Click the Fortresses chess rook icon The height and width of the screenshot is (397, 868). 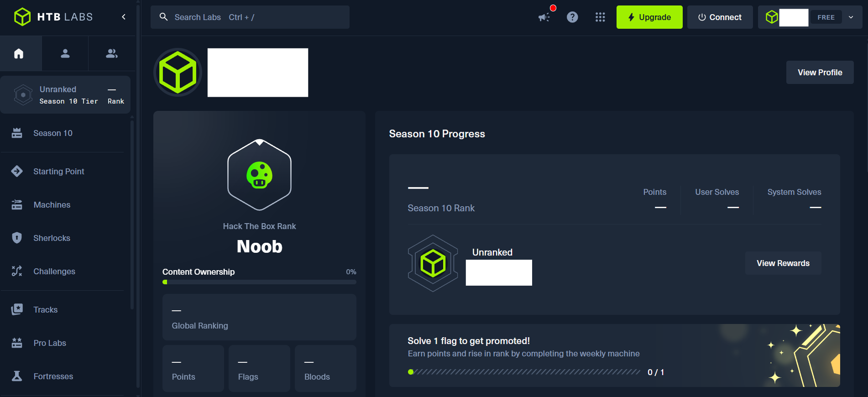(x=17, y=376)
